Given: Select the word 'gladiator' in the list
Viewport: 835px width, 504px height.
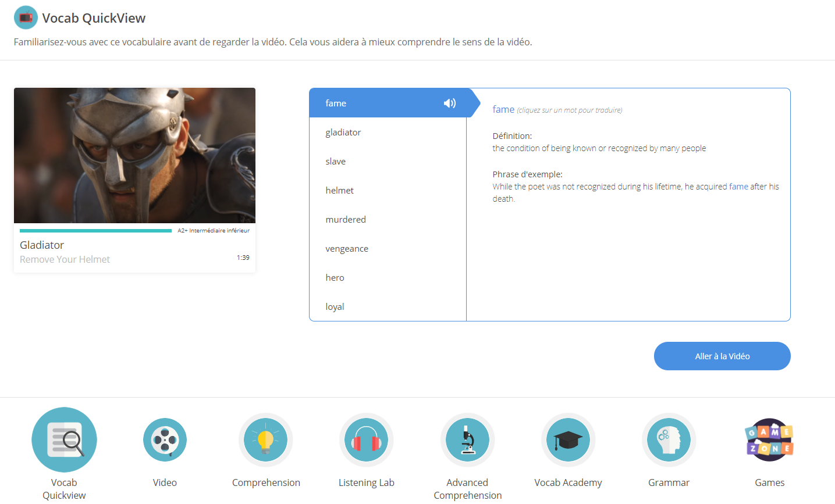Looking at the screenshot, I should (388, 132).
